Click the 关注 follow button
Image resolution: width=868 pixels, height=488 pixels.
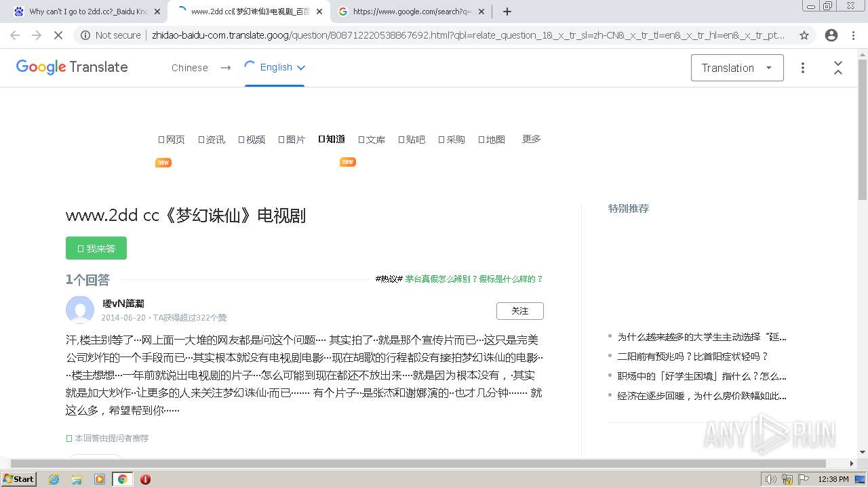click(520, 311)
